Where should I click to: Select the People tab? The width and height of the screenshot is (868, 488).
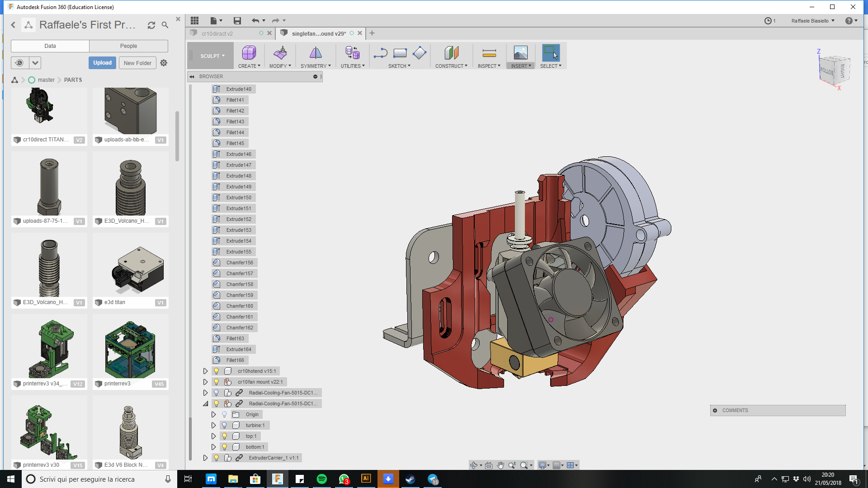tap(128, 46)
